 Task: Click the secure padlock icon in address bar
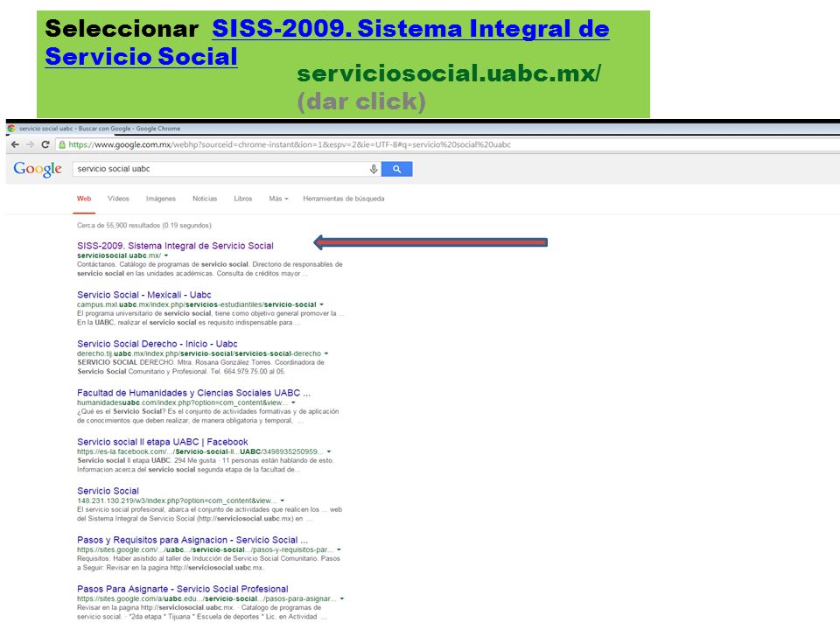click(x=62, y=144)
